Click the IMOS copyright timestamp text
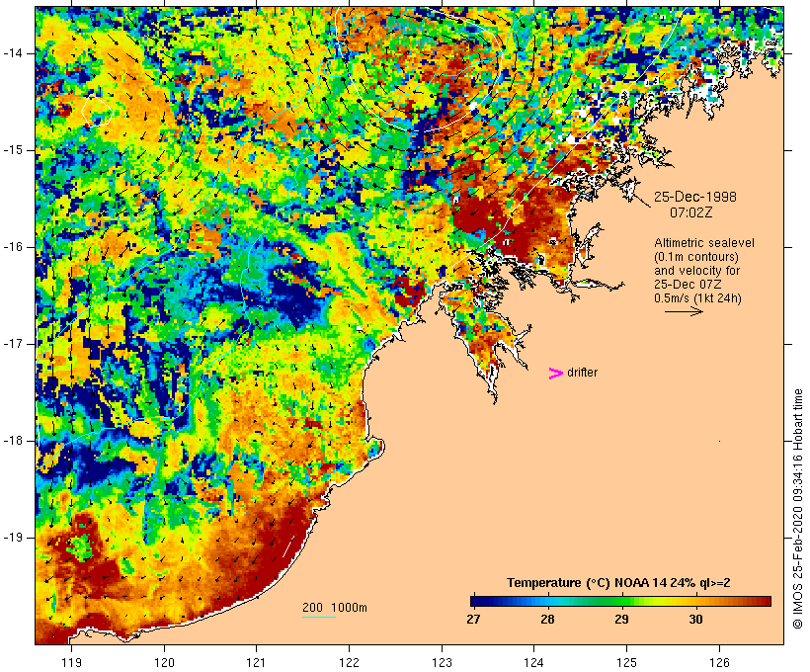 [797, 509]
